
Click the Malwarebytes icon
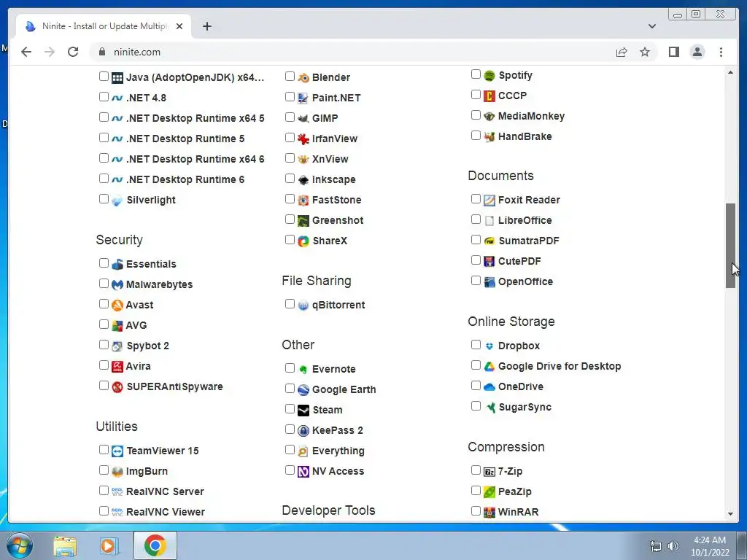click(117, 285)
